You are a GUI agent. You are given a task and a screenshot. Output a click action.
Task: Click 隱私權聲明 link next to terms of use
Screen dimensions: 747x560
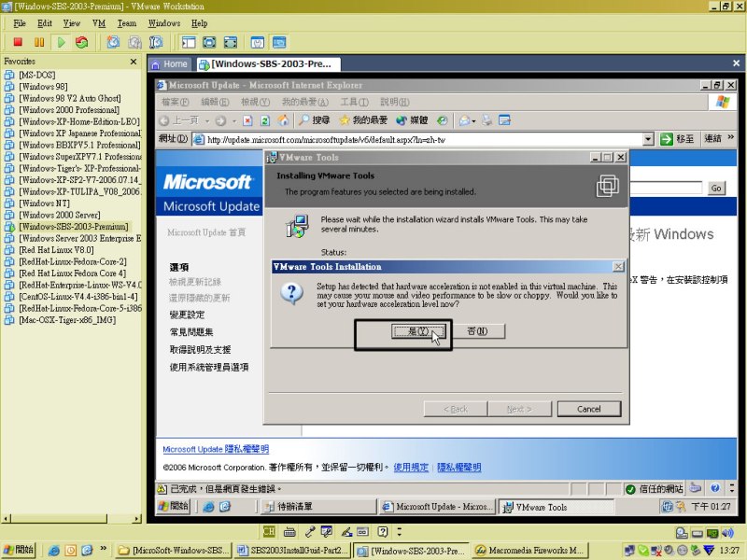coord(459,468)
